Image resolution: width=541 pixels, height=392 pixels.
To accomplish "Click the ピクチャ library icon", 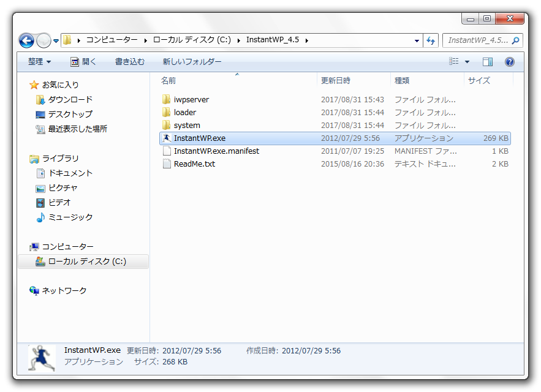I will [40, 188].
